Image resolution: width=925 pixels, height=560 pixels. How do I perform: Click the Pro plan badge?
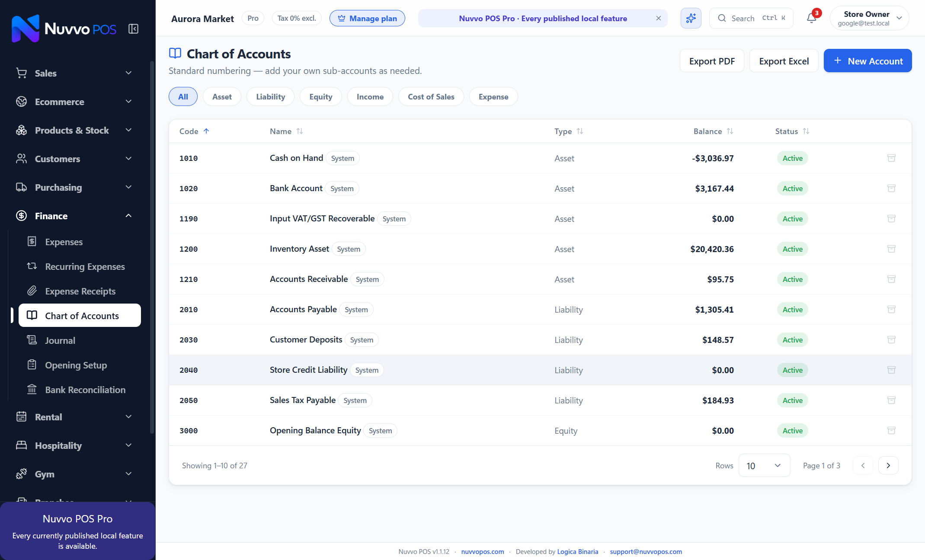click(253, 18)
